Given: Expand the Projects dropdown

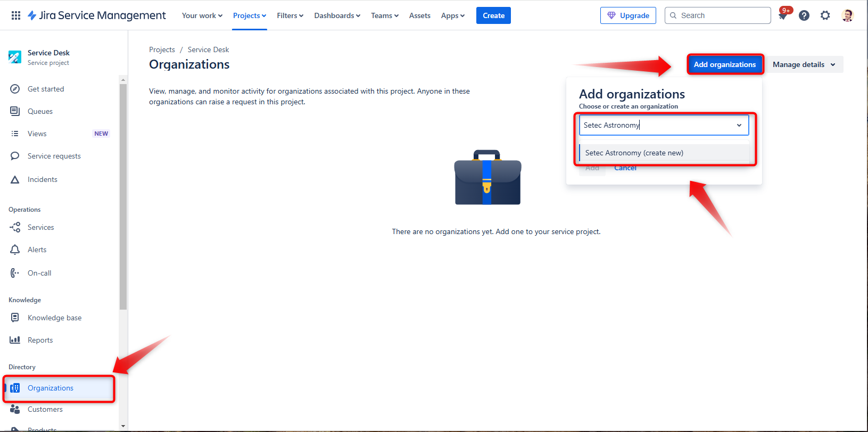Looking at the screenshot, I should (250, 15).
